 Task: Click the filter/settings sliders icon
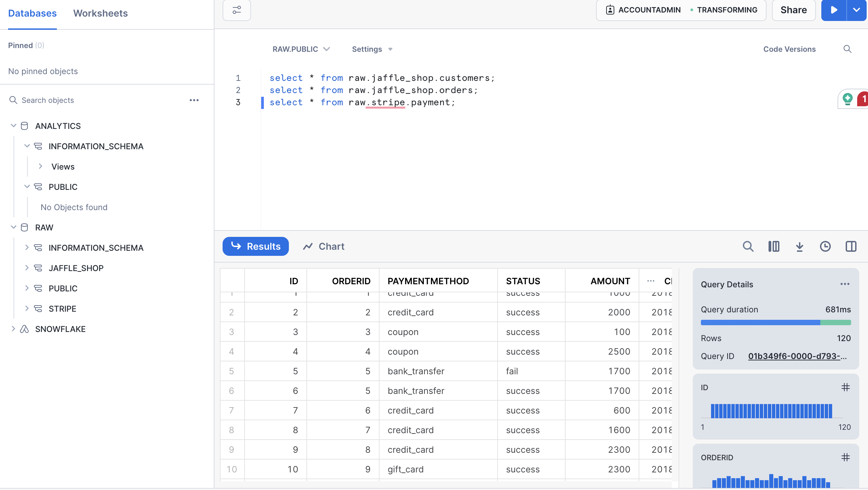tap(237, 9)
